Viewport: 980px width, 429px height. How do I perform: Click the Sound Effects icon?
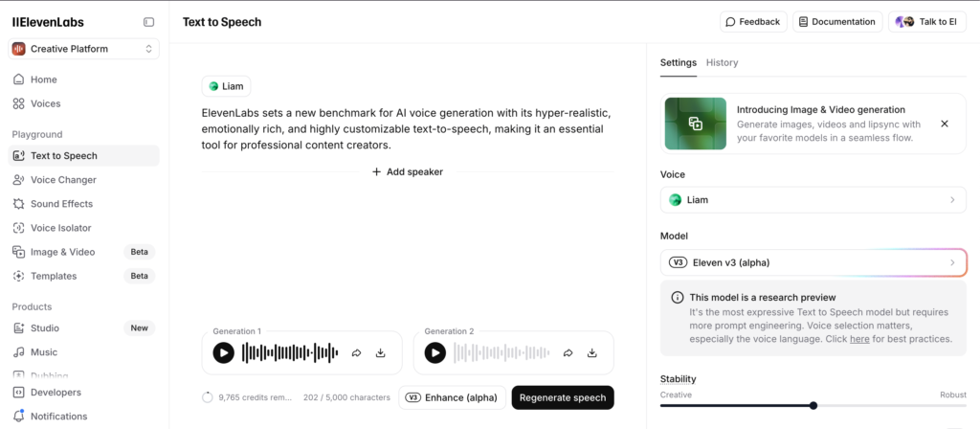click(19, 204)
